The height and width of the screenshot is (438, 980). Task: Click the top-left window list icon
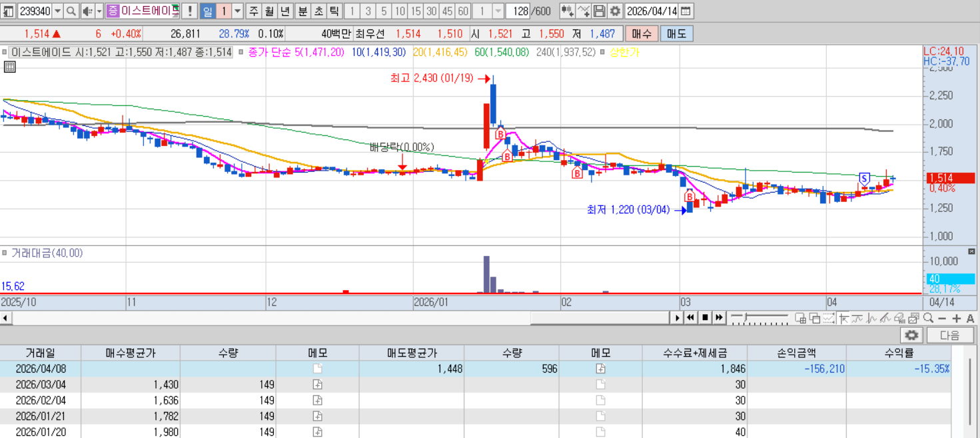pos(8,11)
